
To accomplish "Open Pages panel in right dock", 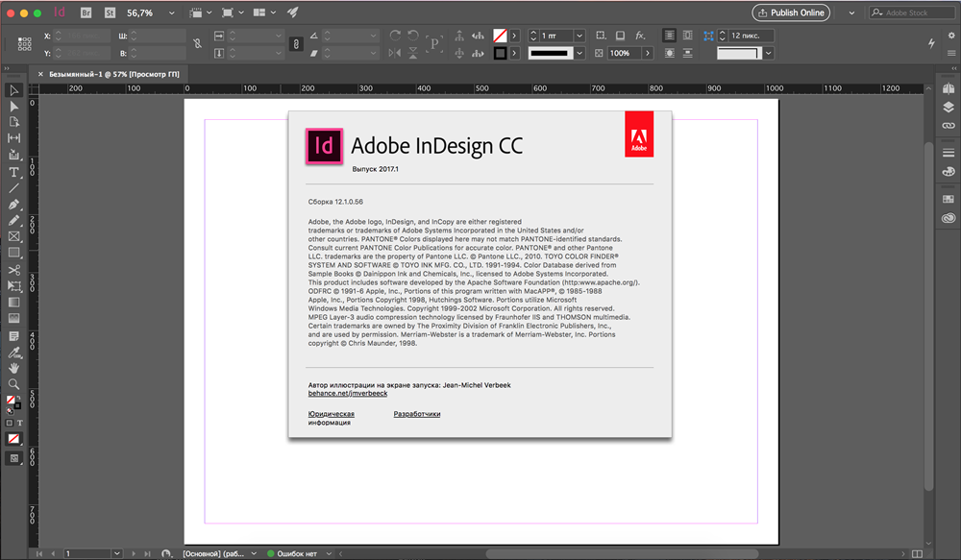I will [x=949, y=88].
